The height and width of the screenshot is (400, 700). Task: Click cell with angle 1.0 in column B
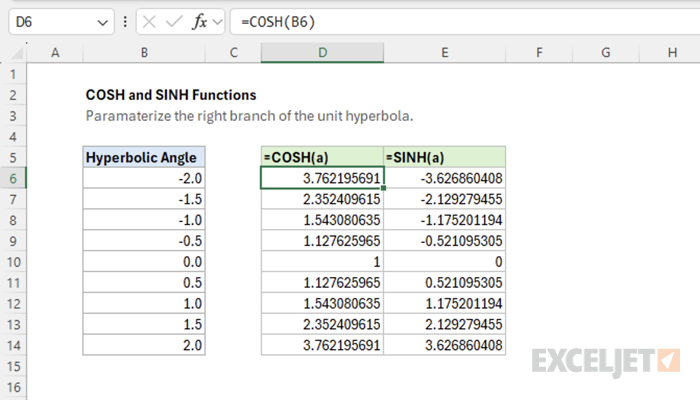tap(144, 304)
